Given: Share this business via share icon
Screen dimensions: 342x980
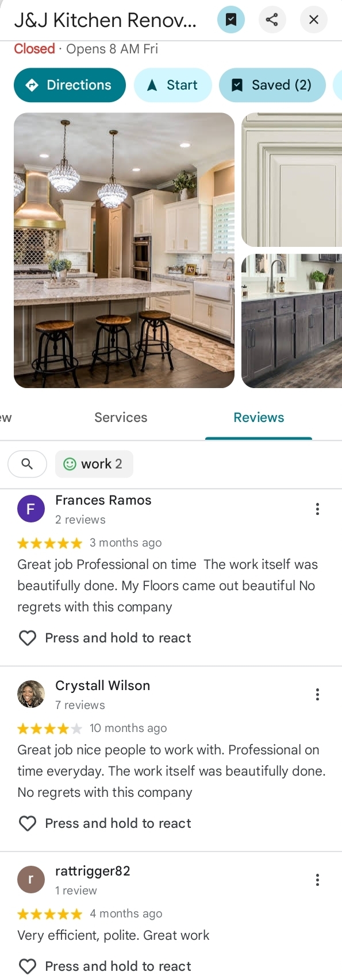Looking at the screenshot, I should (272, 20).
